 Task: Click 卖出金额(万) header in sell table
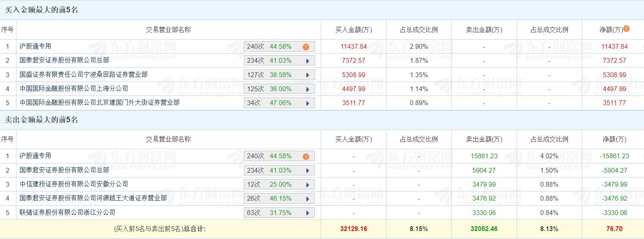pyautogui.click(x=484, y=139)
